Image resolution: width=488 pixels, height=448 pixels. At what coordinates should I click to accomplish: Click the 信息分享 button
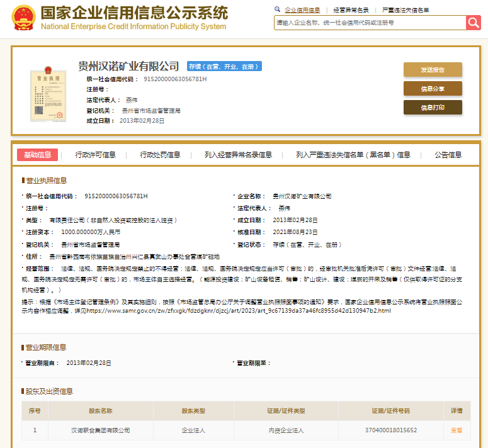(433, 89)
